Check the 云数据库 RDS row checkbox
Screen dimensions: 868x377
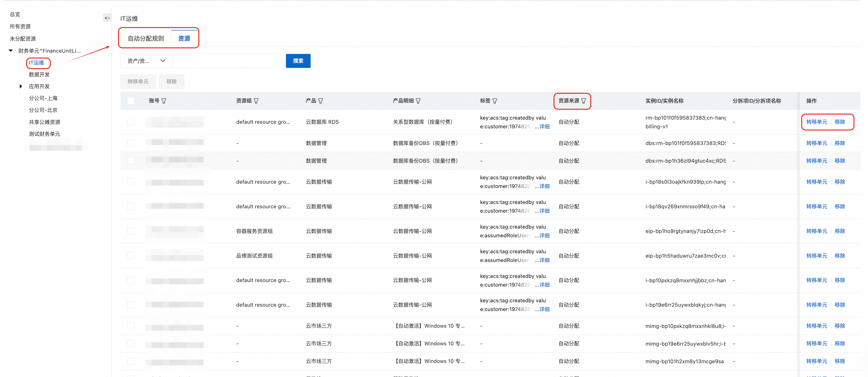pos(131,122)
